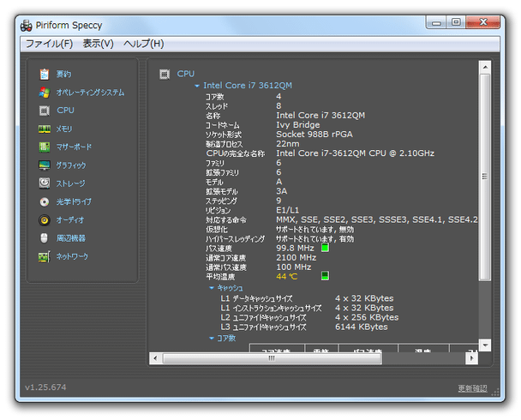Image resolution: width=521 pixels, height=420 pixels.
Task: Open the 要約 summary icon in sidebar
Action: tap(45, 74)
